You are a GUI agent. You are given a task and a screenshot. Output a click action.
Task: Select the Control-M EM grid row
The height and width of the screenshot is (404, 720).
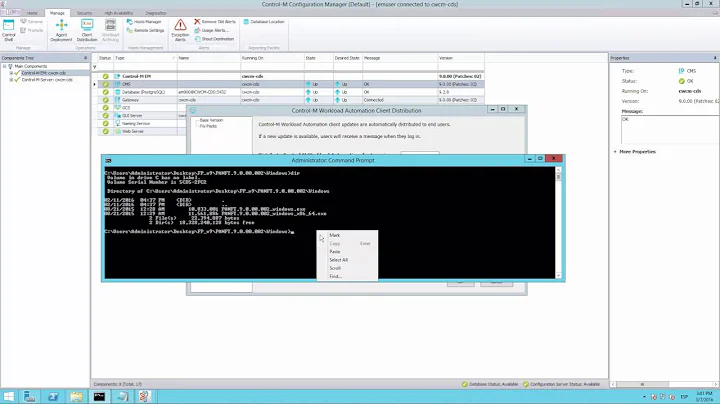point(290,76)
